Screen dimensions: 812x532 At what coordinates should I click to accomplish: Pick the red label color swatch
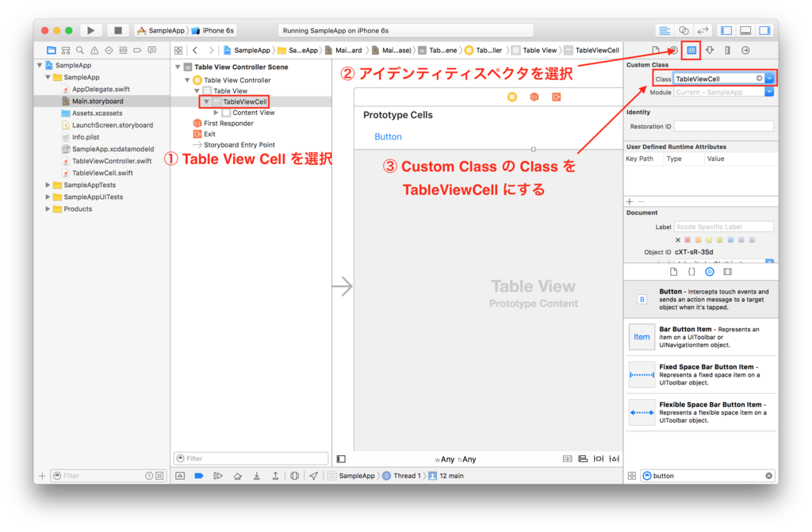click(688, 240)
